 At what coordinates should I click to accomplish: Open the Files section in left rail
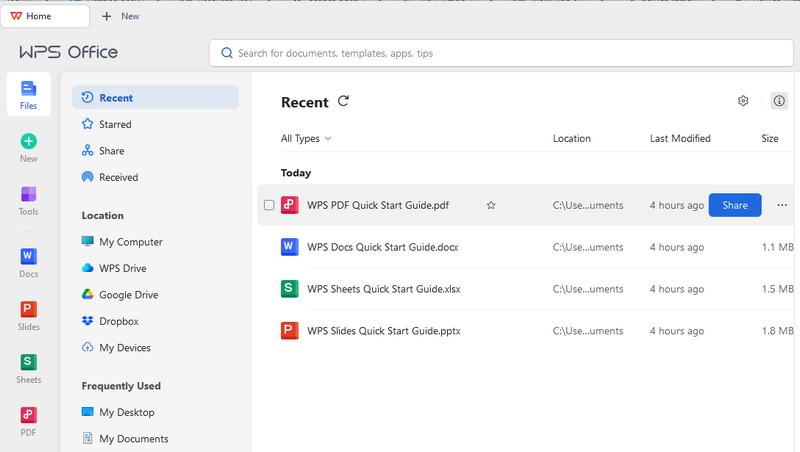coord(29,94)
